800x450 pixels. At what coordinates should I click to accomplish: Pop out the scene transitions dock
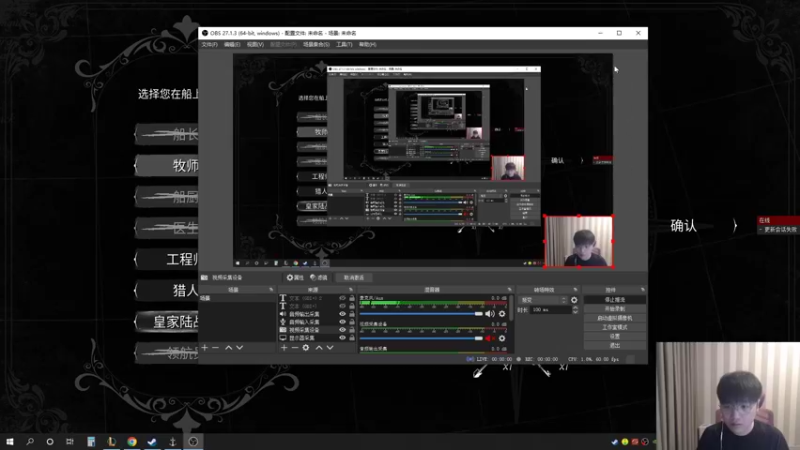[x=575, y=290]
